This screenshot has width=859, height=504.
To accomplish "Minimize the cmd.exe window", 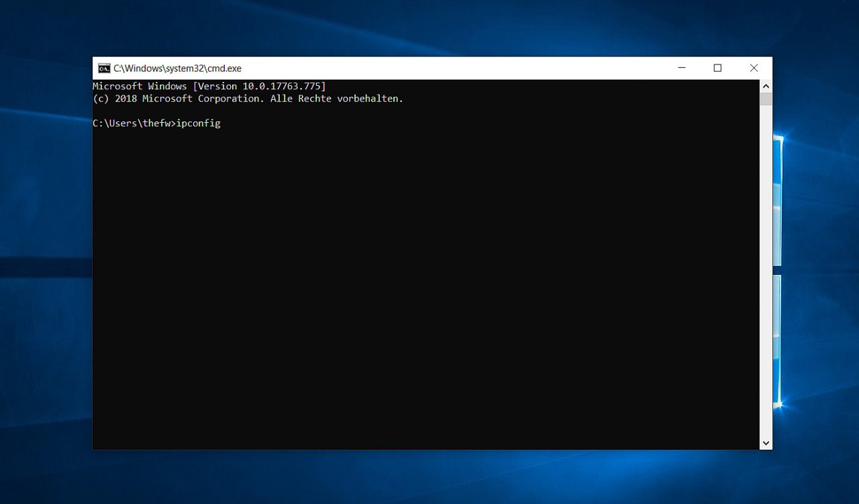I will (682, 68).
